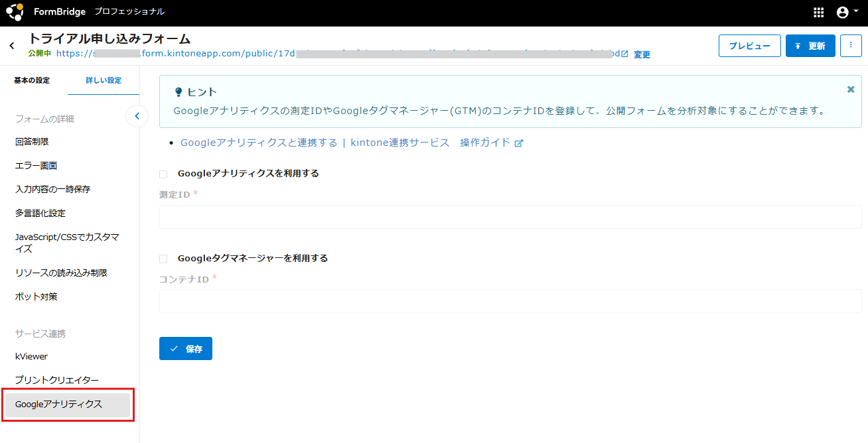This screenshot has height=443, width=868.
Task: Click the public form URL link
Action: (338, 54)
